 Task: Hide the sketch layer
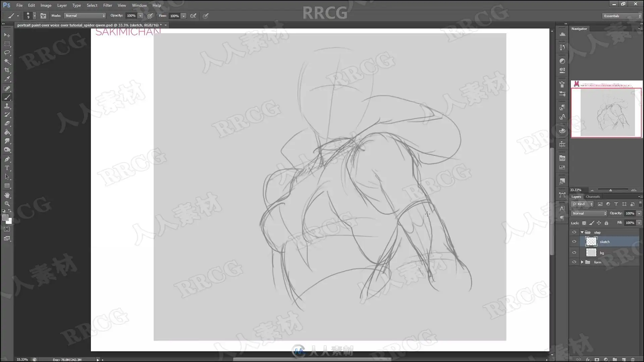pos(574,242)
